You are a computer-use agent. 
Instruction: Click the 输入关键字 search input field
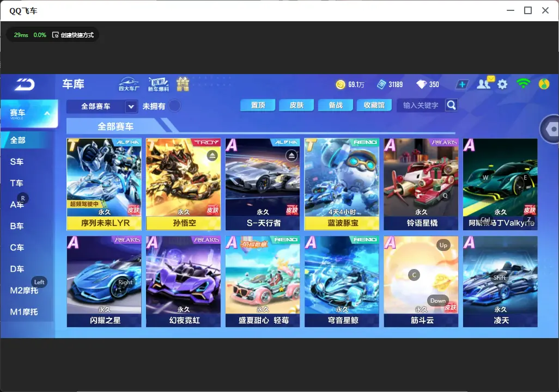pyautogui.click(x=421, y=105)
